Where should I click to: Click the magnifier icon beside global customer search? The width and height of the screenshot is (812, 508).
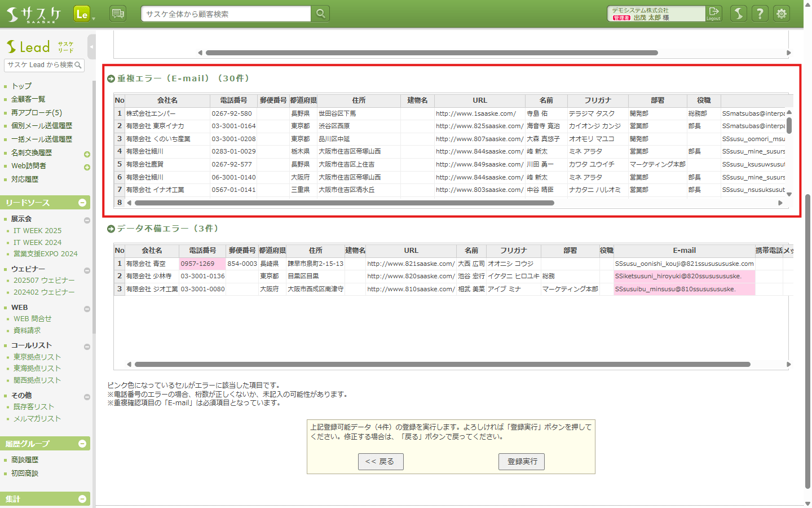[320, 14]
